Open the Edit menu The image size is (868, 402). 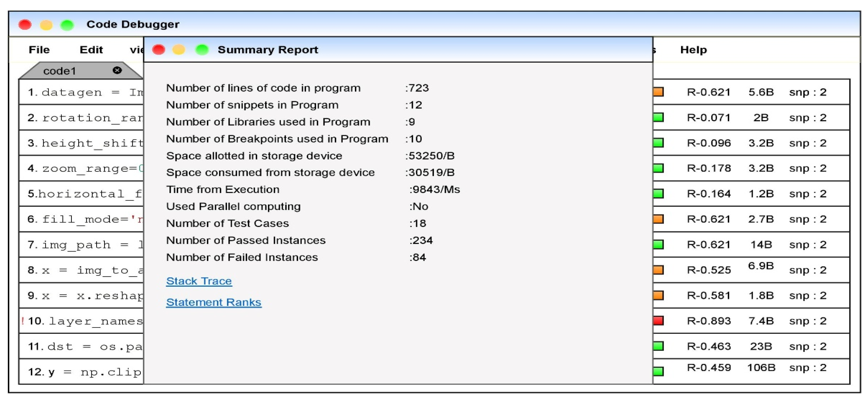(x=91, y=50)
